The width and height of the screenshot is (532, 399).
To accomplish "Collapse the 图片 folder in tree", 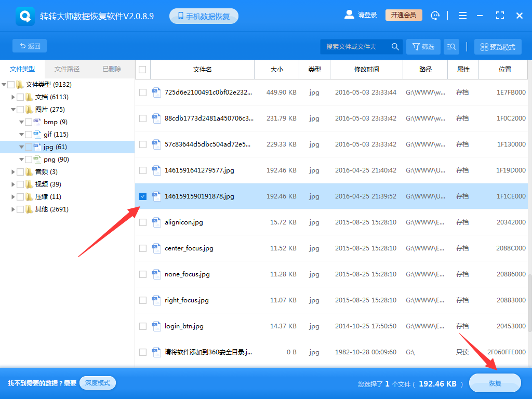I will click(14, 109).
